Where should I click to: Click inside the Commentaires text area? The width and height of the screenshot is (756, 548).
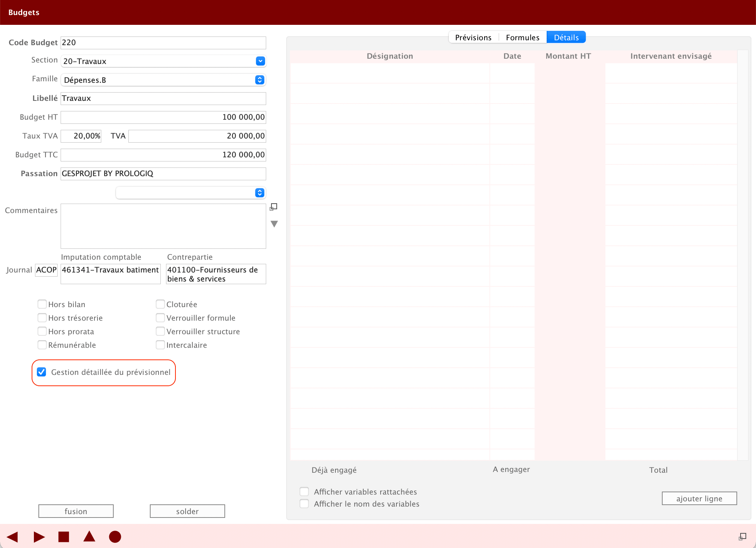click(163, 226)
